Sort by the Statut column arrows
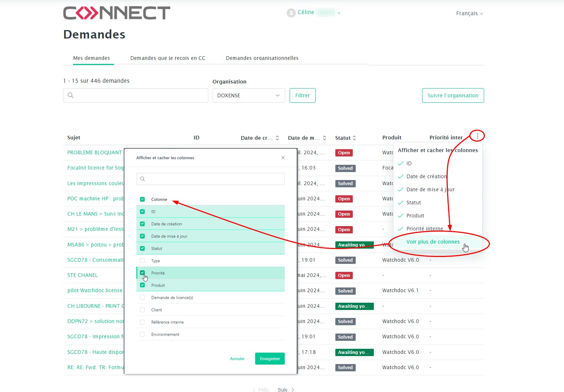The height and width of the screenshot is (392, 564). pyautogui.click(x=354, y=138)
